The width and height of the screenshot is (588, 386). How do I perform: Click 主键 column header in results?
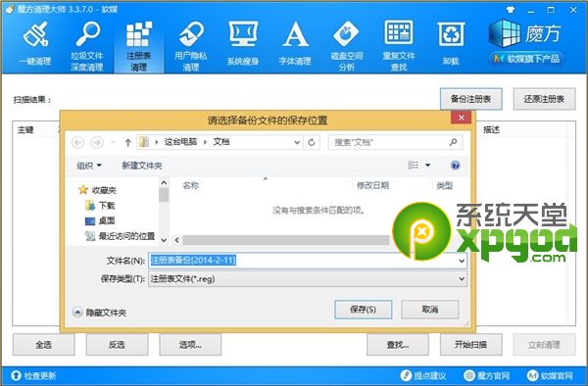pos(25,130)
